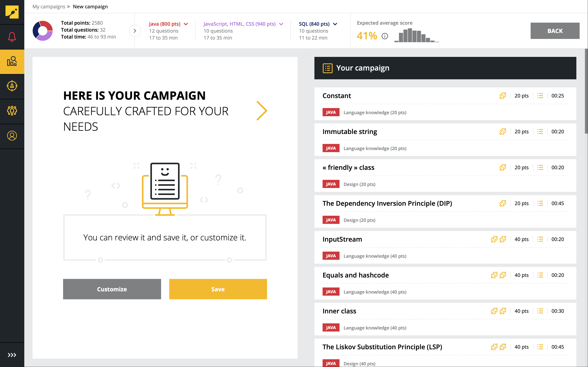Click the Customize button
Image resolution: width=588 pixels, height=367 pixels.
click(112, 289)
